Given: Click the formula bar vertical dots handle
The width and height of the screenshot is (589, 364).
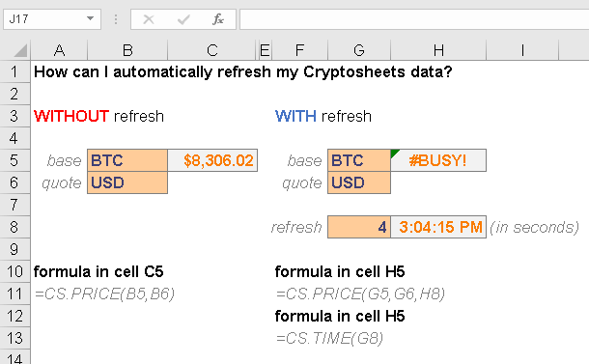Looking at the screenshot, I should point(116,19).
